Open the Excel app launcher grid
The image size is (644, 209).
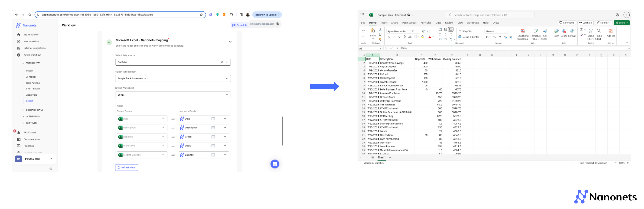362,15
